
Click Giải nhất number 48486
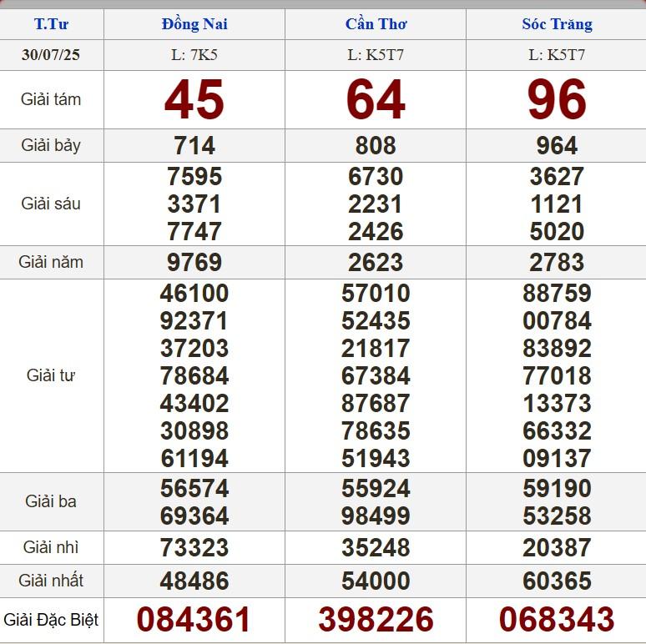194,581
